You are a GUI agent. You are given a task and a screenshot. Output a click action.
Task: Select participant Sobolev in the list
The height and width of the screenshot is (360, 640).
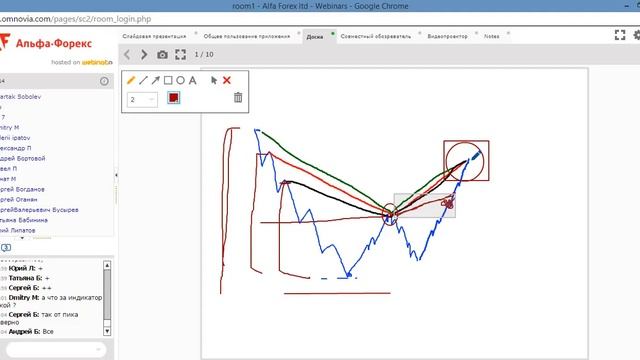(20, 97)
